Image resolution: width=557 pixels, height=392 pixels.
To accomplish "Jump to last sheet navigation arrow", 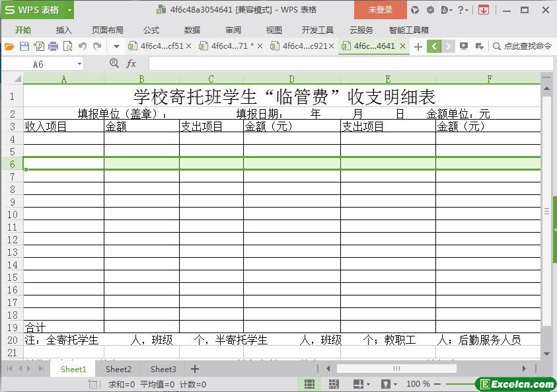I will click(x=42, y=369).
